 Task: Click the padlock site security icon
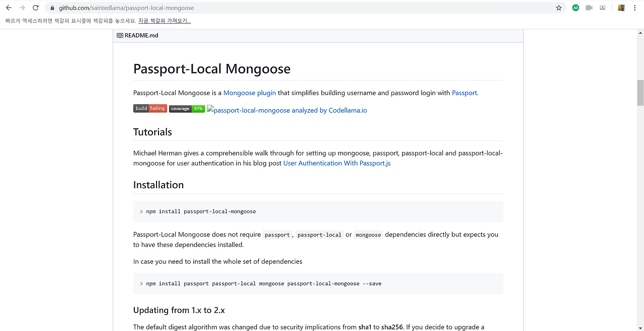click(52, 8)
